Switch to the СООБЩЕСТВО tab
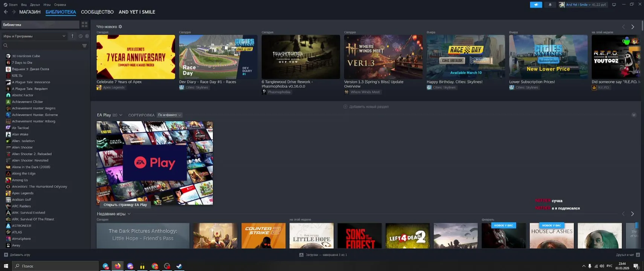 (x=97, y=12)
